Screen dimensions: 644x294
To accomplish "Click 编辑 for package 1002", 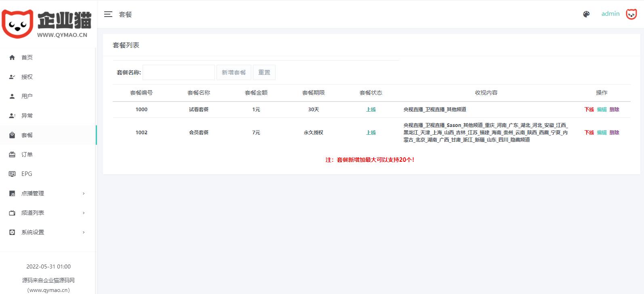I will tap(602, 133).
